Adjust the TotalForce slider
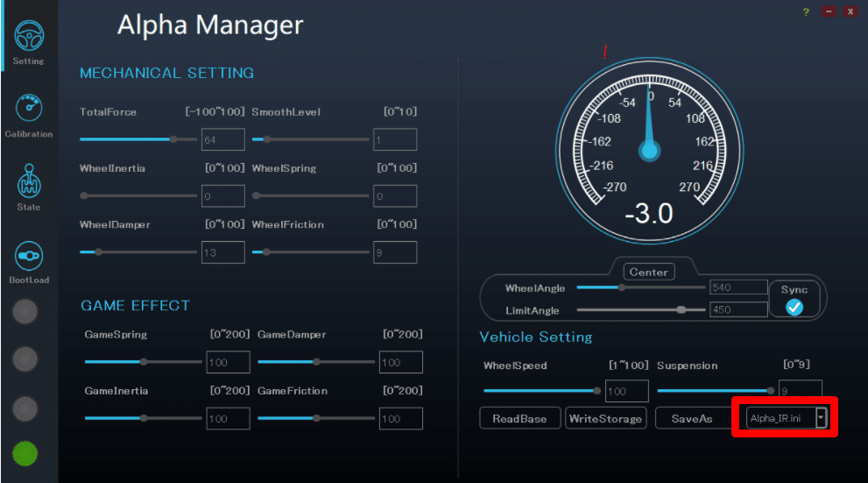 pyautogui.click(x=138, y=139)
